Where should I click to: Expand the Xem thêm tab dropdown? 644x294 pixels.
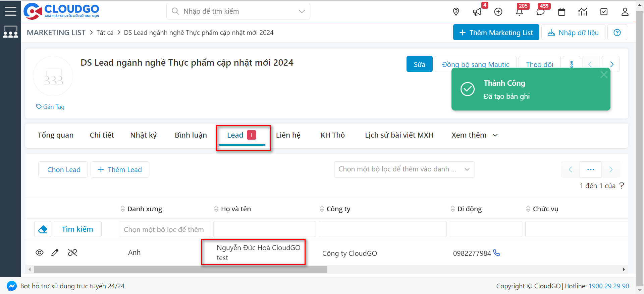[474, 135]
